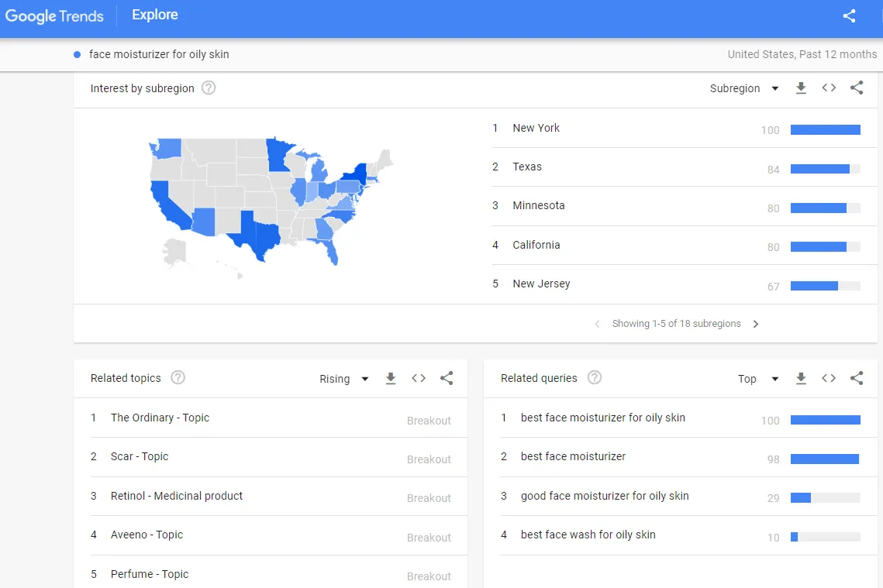The width and height of the screenshot is (883, 588).
Task: Download the Related topics data
Action: [391, 379]
